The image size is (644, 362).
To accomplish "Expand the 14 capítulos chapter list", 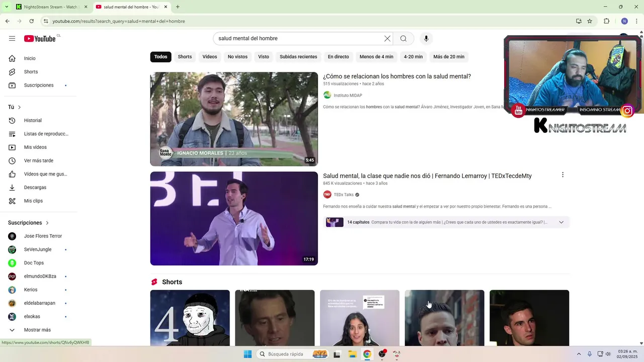I will tap(561, 222).
